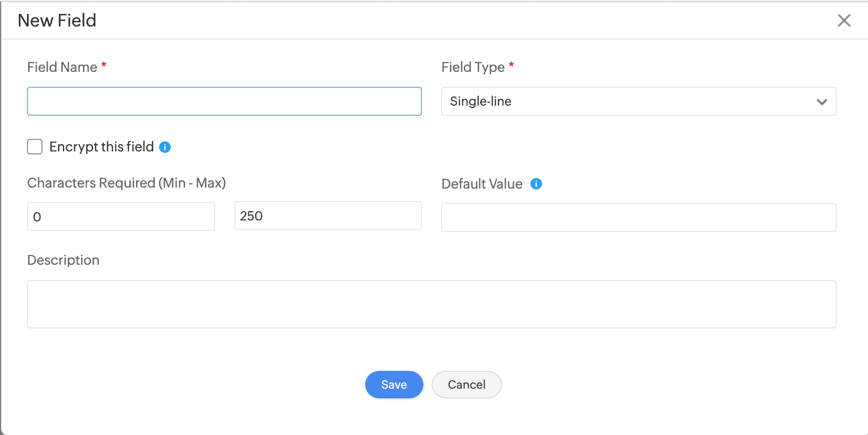This screenshot has height=435, width=868.
Task: Click the Field Type label
Action: pyautogui.click(x=473, y=67)
